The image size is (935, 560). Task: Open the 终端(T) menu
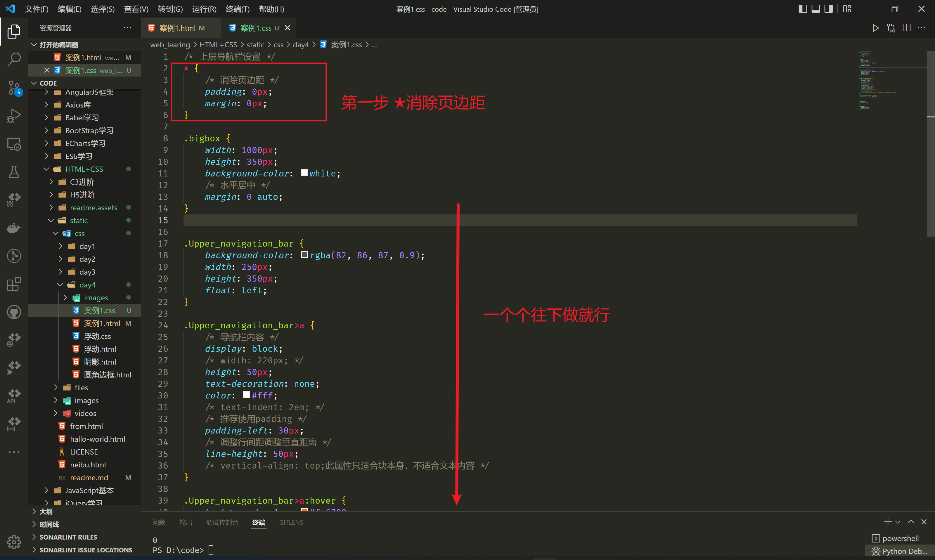coord(237,9)
